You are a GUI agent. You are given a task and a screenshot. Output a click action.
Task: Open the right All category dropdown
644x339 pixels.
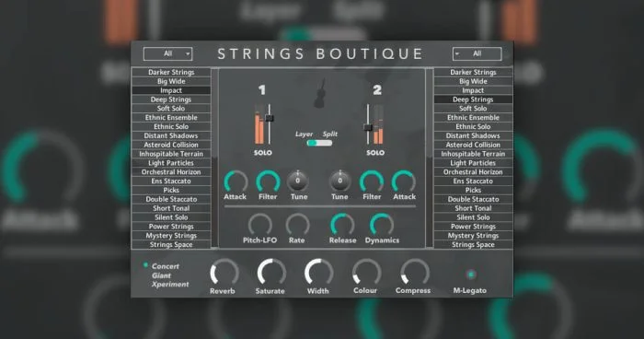[477, 54]
